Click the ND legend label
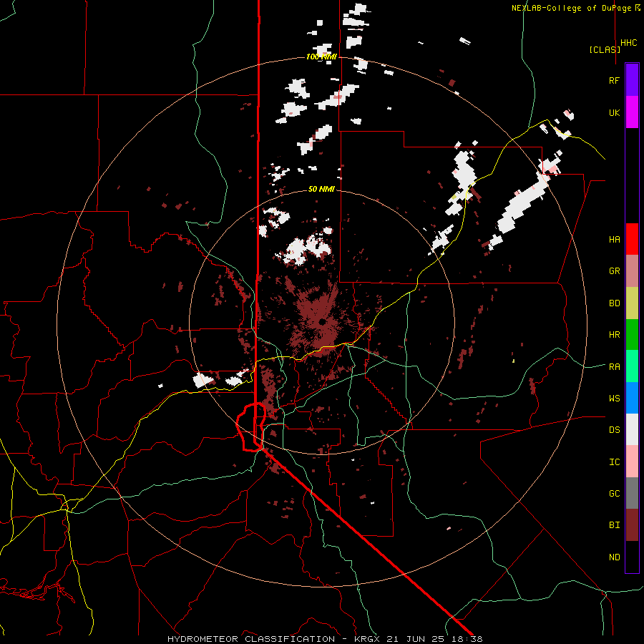Screen dimensions: 644x644 (614, 557)
